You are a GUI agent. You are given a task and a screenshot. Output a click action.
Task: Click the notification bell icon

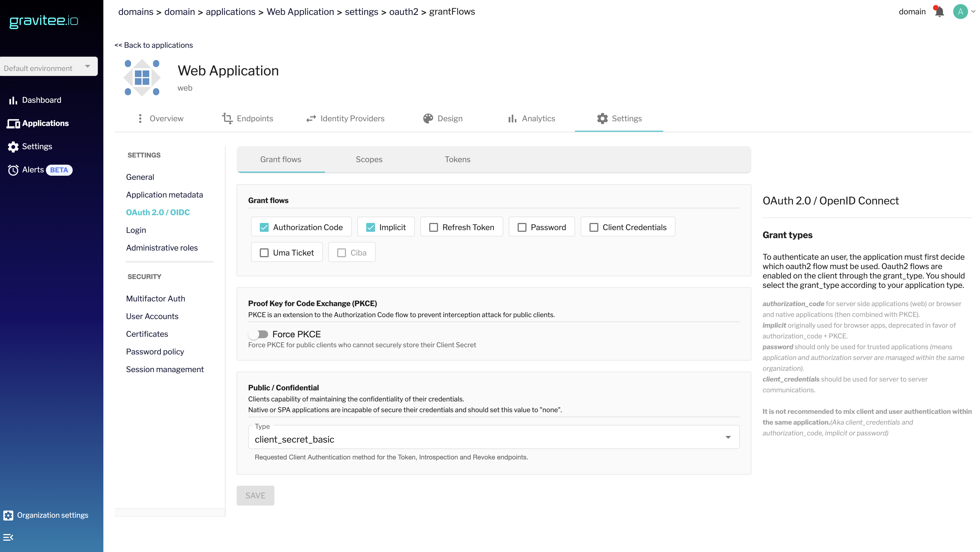[x=939, y=12]
